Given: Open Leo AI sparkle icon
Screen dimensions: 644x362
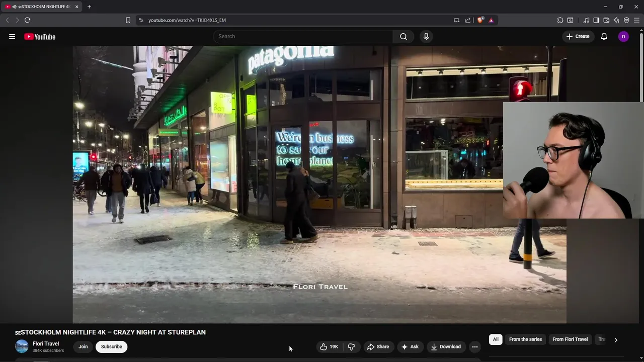Looking at the screenshot, I should 616,20.
